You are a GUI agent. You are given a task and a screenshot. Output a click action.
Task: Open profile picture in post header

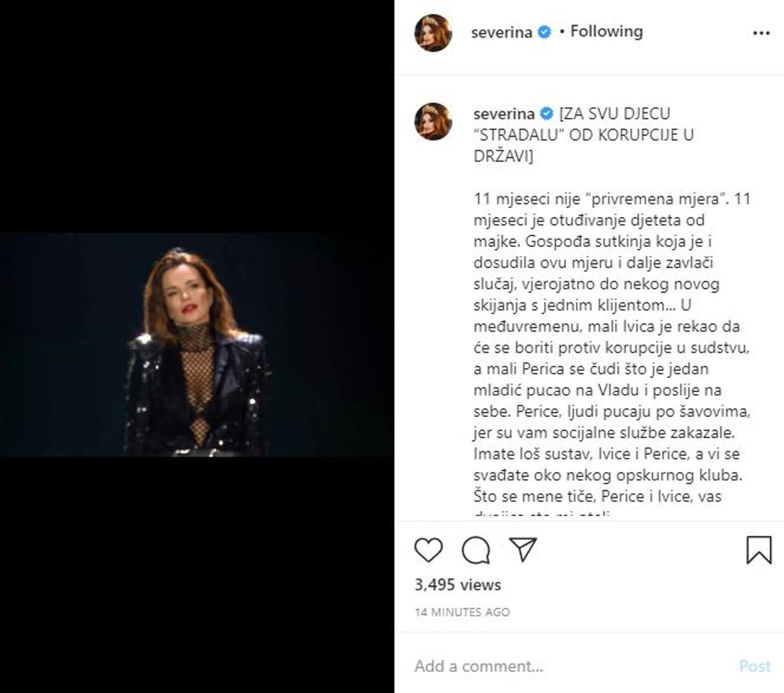pyautogui.click(x=433, y=33)
